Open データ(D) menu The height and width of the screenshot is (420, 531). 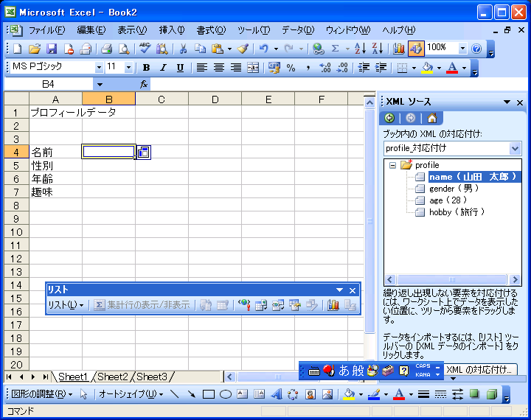[298, 30]
